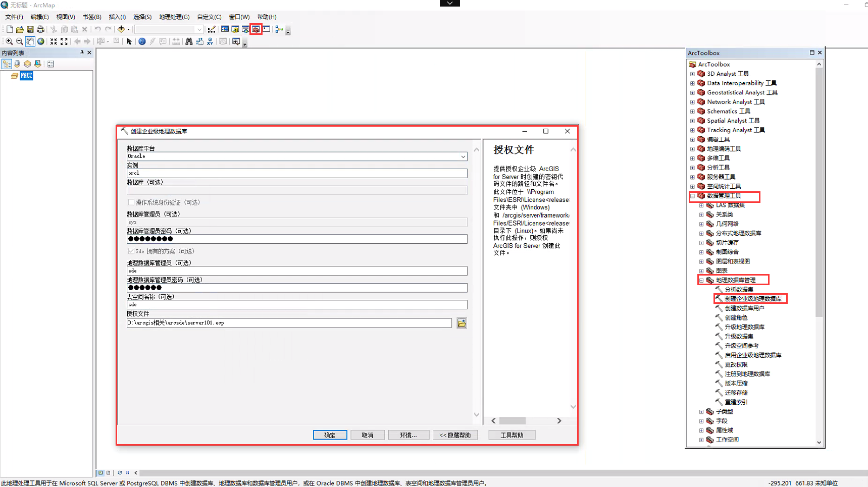This screenshot has height=487, width=868.
Task: Open the 数据库平台 dropdown showing Oracle
Action: (x=463, y=156)
